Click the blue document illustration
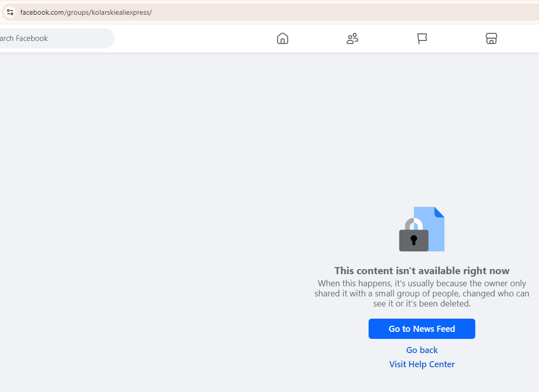 [435, 233]
